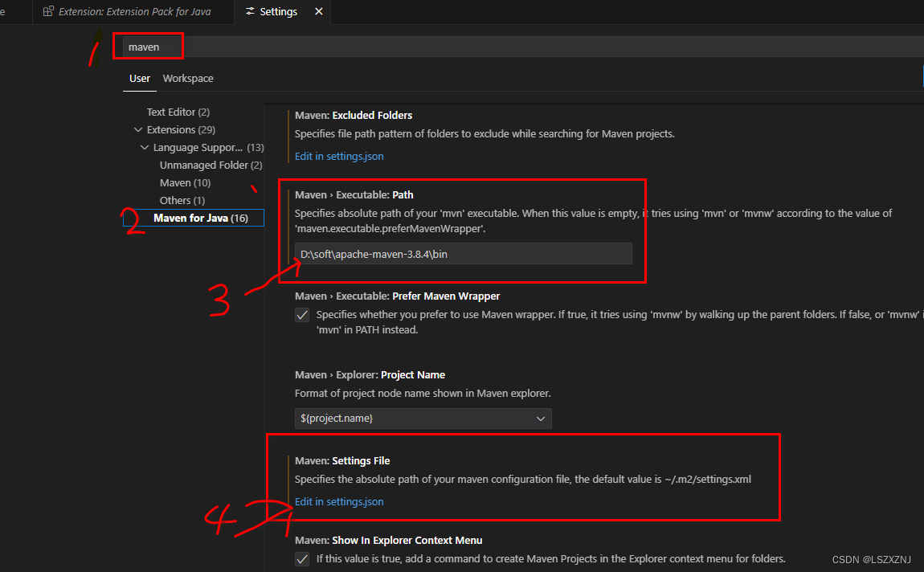
Task: Select the Settings editor tab
Action: (x=282, y=11)
